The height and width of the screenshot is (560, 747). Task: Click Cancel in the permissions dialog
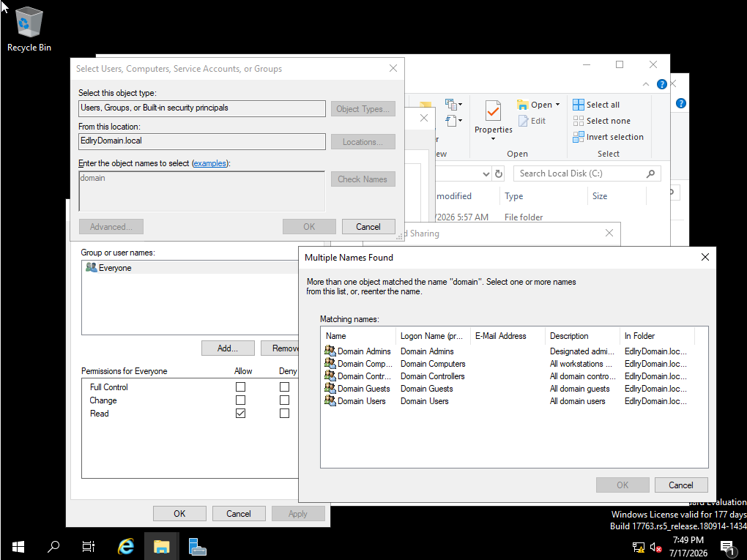pyautogui.click(x=239, y=514)
